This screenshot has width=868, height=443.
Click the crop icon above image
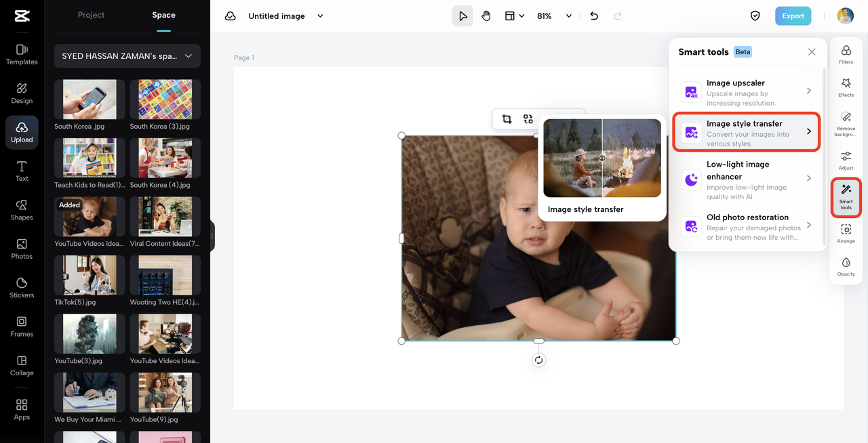(507, 119)
